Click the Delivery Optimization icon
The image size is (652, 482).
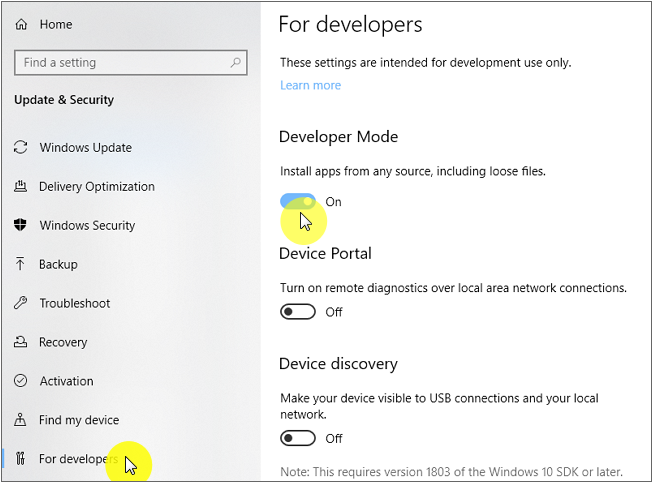pyautogui.click(x=20, y=187)
